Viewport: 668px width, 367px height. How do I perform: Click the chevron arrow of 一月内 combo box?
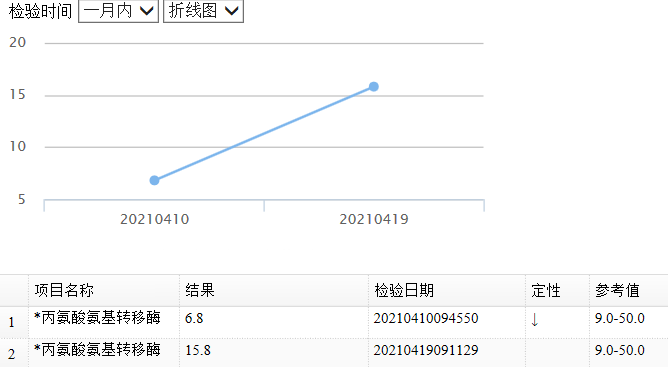(x=147, y=11)
